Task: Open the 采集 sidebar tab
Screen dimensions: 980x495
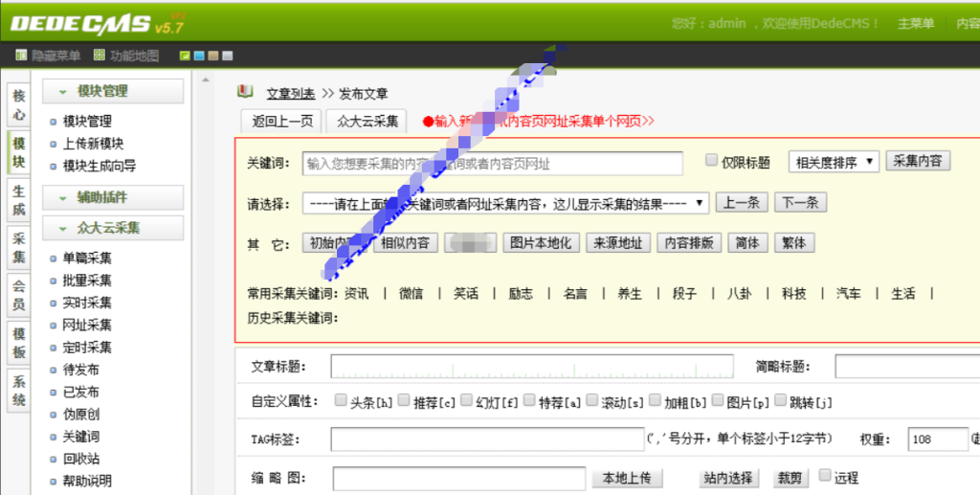Action: click(x=19, y=247)
